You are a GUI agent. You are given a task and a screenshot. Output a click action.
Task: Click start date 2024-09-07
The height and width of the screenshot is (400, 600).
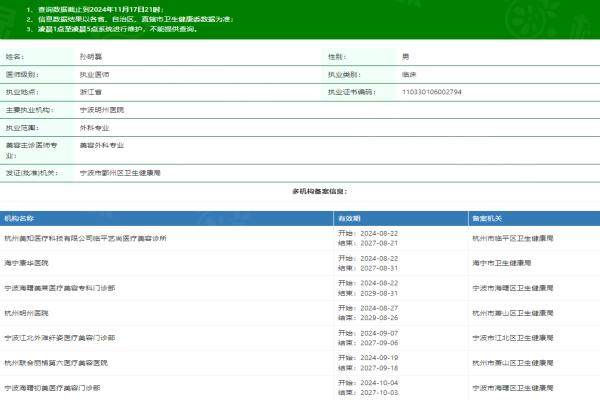[379, 333]
